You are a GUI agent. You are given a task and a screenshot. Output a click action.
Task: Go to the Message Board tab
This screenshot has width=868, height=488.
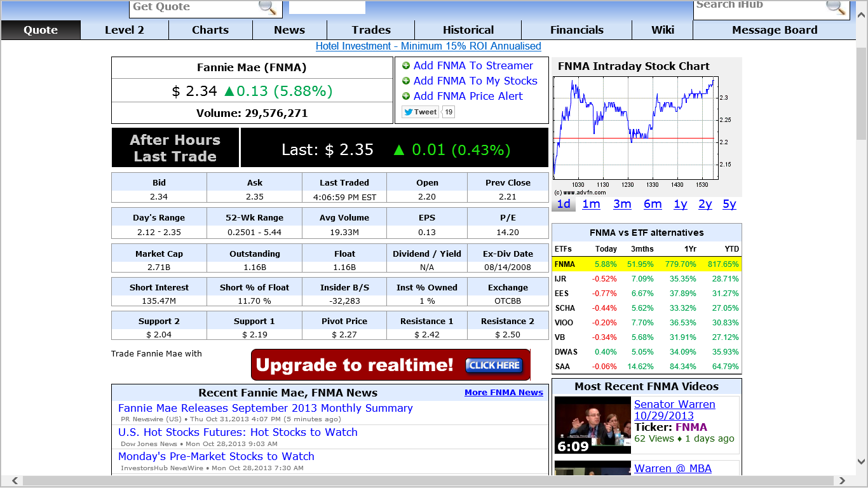(x=775, y=30)
